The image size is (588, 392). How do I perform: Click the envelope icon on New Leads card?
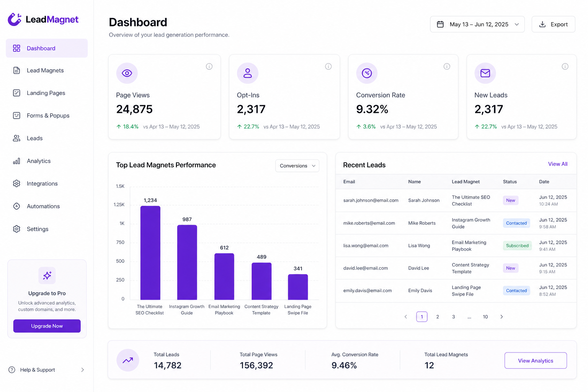point(485,73)
